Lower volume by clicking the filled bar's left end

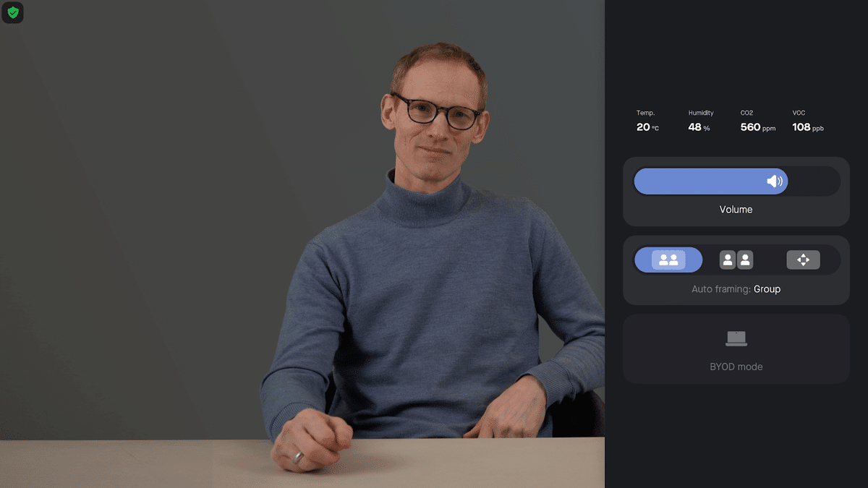point(644,181)
